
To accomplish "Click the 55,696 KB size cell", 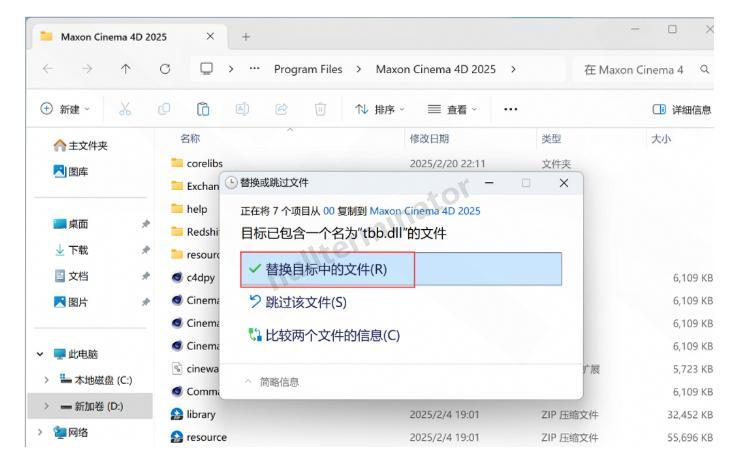I will click(690, 437).
